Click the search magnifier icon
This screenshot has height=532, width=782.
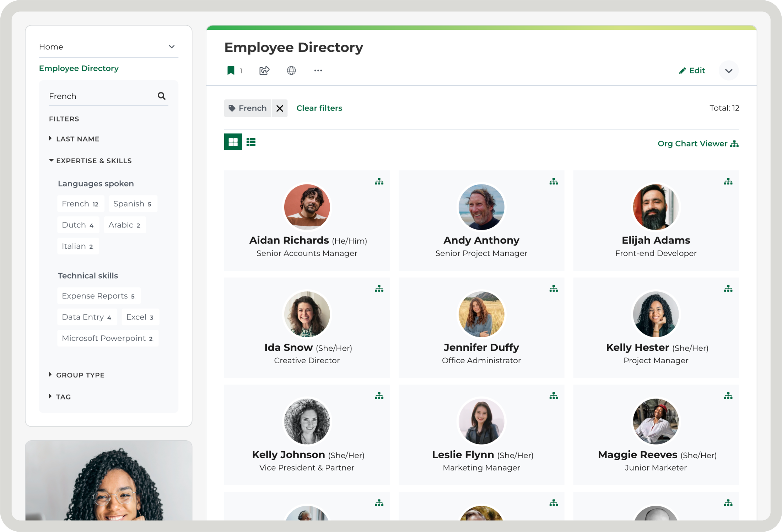162,96
